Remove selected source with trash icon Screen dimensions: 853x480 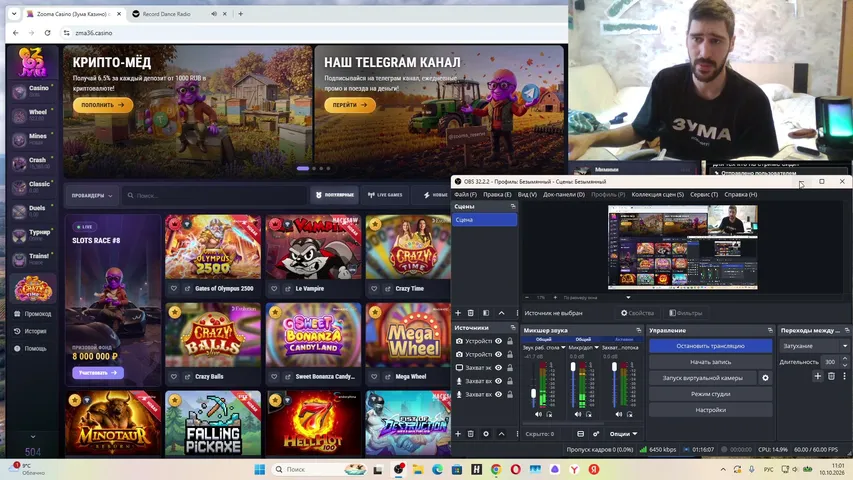(x=471, y=434)
